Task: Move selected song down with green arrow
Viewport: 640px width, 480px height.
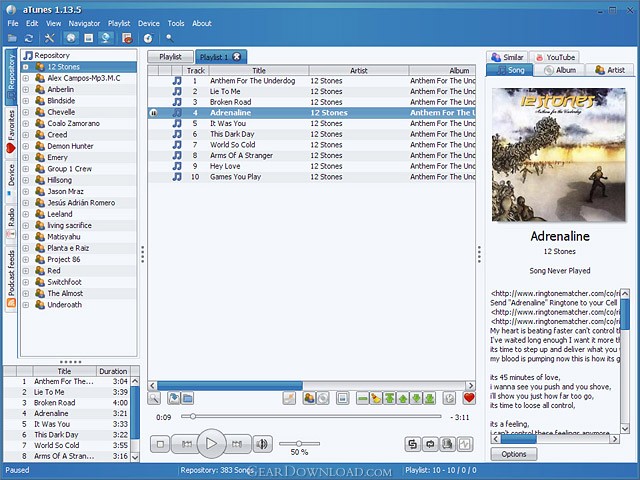Action: pyautogui.click(x=416, y=398)
